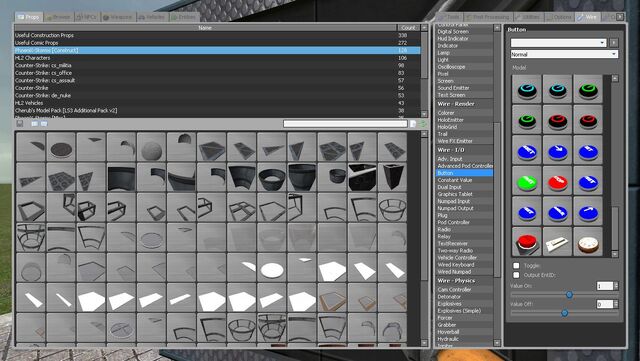Select Useful Construction Props list row
640x361 pixels.
[x=217, y=35]
